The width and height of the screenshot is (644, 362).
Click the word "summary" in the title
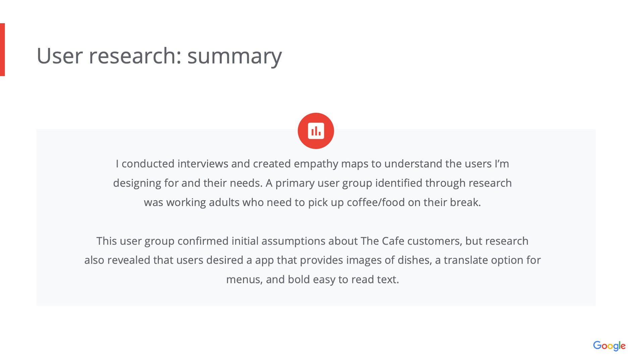[x=234, y=56]
